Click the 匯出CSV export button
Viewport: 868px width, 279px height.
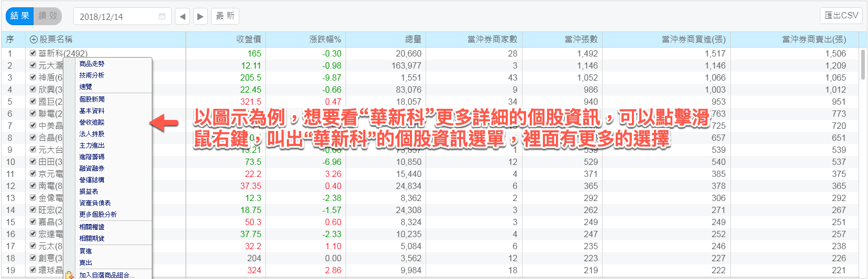[x=841, y=15]
